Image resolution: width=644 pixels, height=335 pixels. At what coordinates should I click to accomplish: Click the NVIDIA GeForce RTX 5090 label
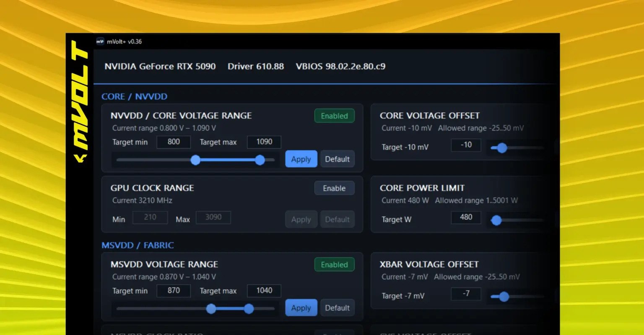point(160,66)
